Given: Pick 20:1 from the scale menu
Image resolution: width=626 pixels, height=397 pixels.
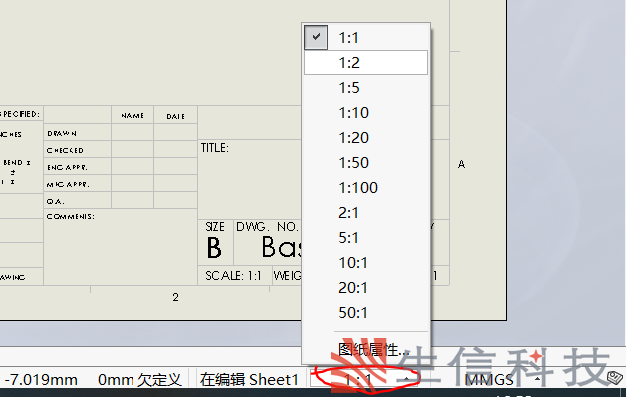Looking at the screenshot, I should [x=366, y=288].
